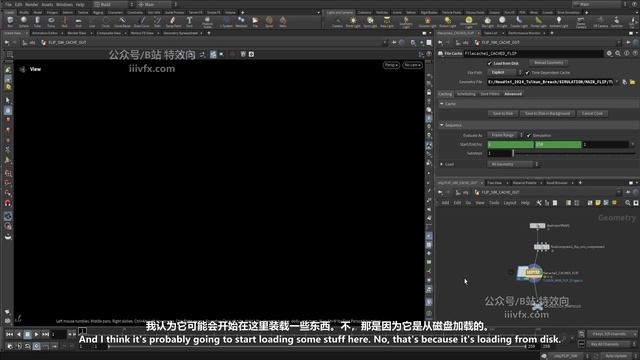Click the viewport snapping magnet icon
The width and height of the screenshot is (640, 360).
(8, 203)
